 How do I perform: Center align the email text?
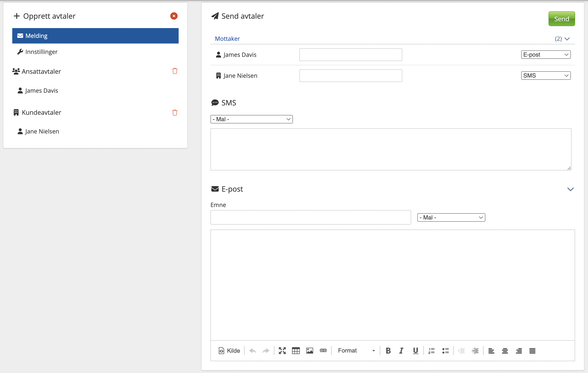505,351
